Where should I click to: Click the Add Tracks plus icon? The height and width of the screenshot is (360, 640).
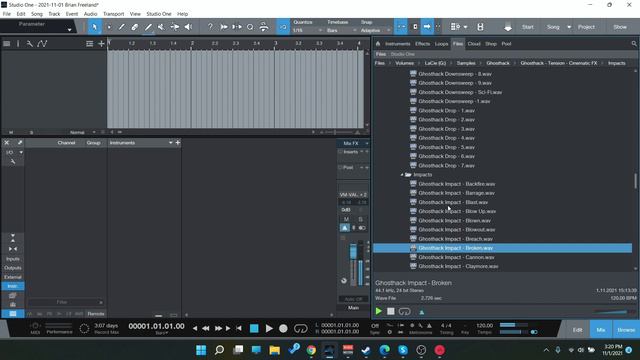click(x=101, y=44)
